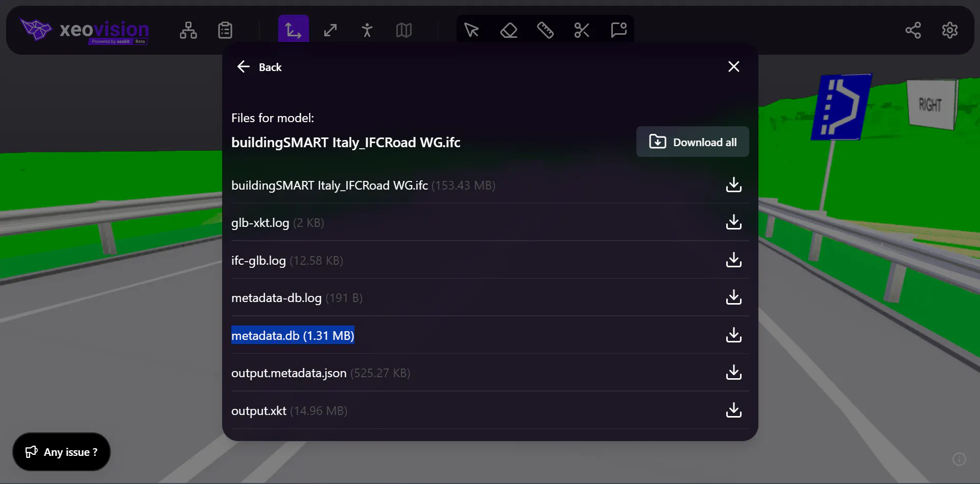Open the clipboard properties panel icon

[x=225, y=30]
